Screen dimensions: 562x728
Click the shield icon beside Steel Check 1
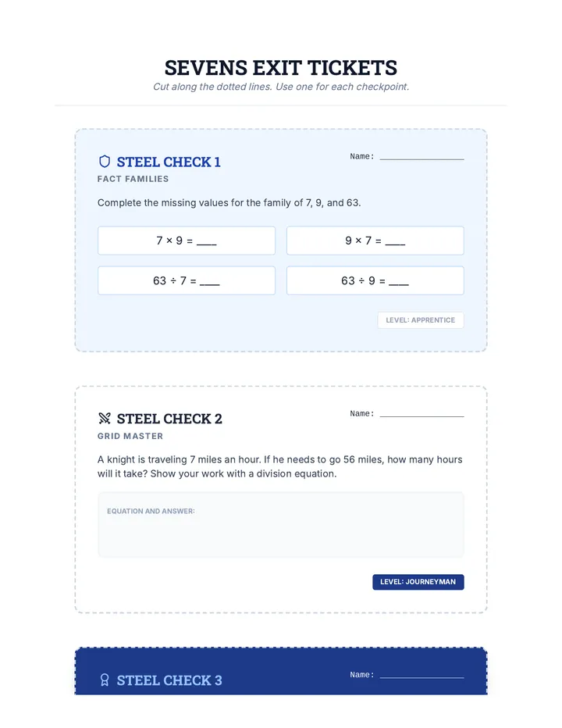click(105, 162)
